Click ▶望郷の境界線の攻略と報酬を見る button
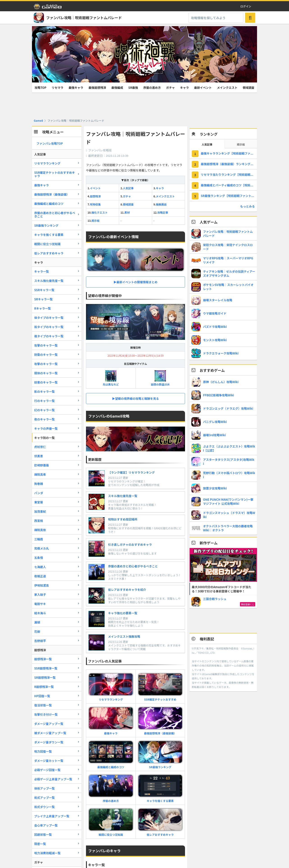289x868 pixels. [135, 398]
